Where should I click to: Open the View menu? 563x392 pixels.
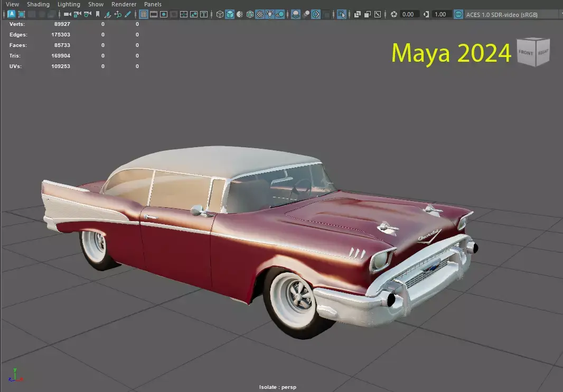point(13,4)
